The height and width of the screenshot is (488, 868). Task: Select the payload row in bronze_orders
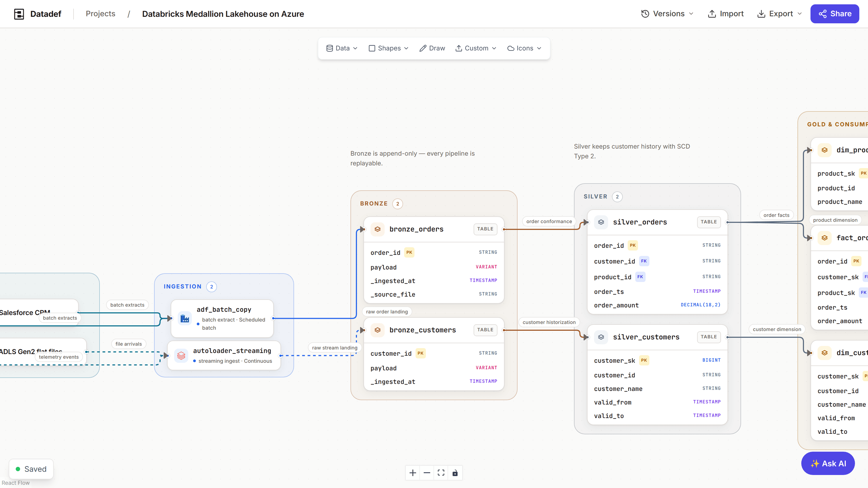click(434, 267)
